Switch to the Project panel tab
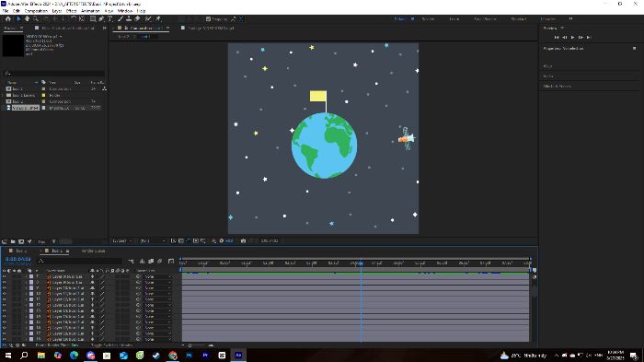 10,28
